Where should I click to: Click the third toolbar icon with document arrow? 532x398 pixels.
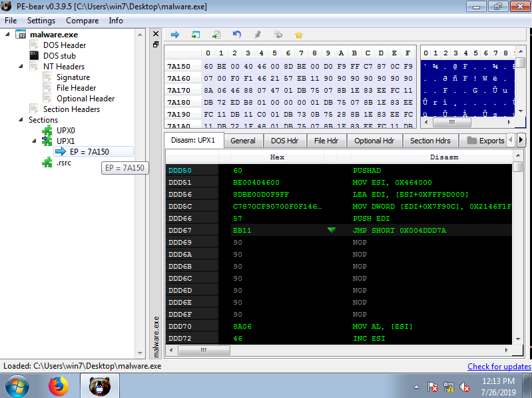(x=216, y=35)
